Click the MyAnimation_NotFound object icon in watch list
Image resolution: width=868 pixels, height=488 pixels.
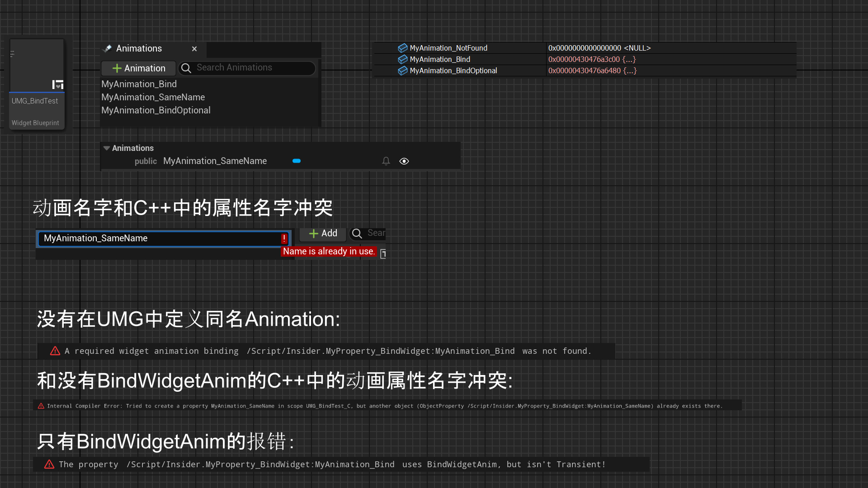(x=402, y=48)
